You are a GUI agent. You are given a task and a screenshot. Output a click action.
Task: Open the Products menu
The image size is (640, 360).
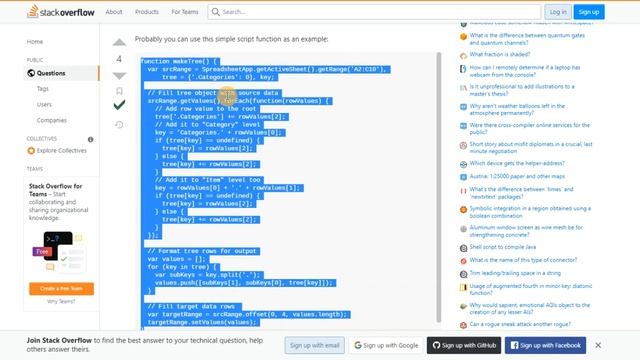147,12
